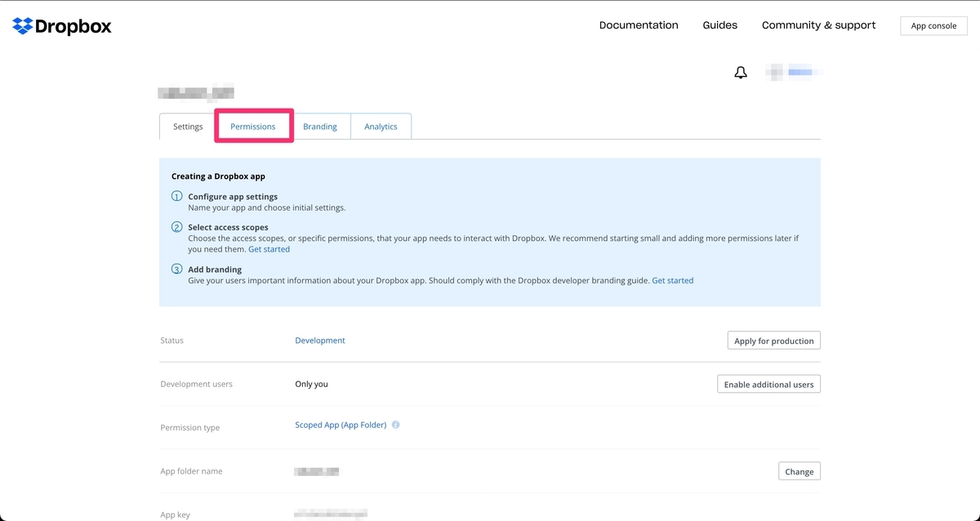Click the 'App key' label
The height and width of the screenshot is (521, 980).
pos(175,515)
